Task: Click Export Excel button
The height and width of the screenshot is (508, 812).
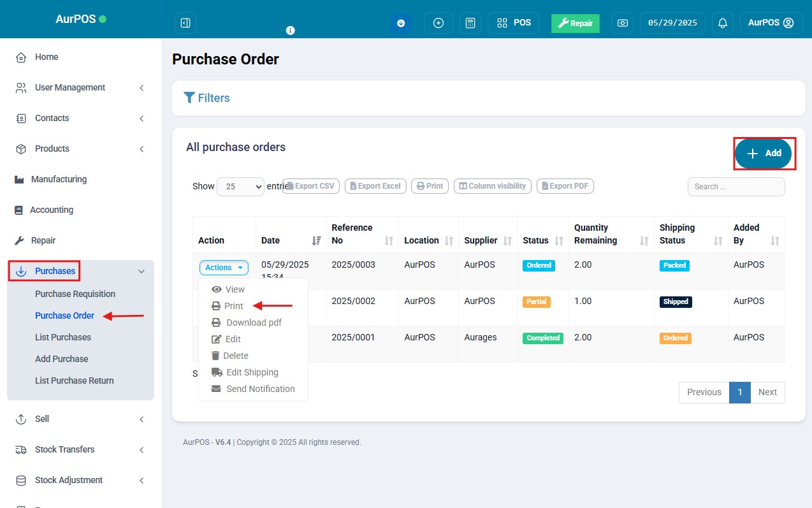Action: 375,186
